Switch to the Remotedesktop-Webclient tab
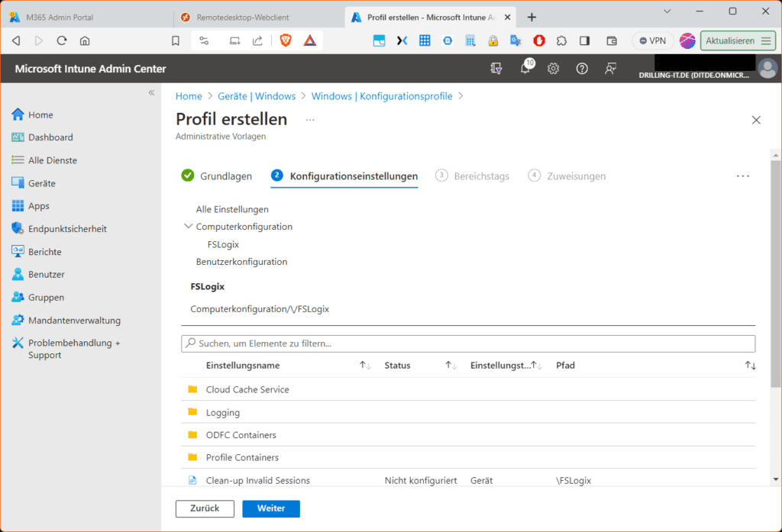 [x=258, y=17]
